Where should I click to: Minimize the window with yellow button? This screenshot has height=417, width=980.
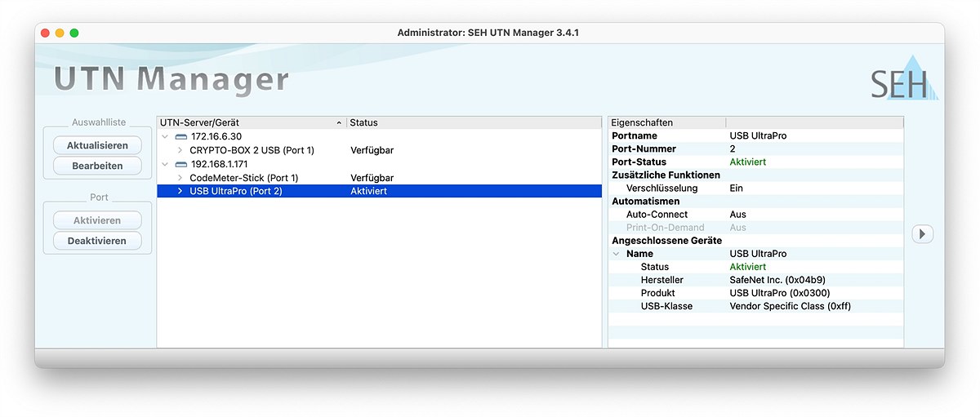tap(60, 33)
